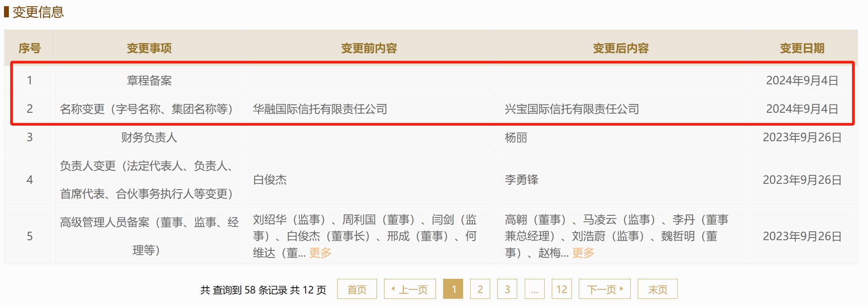The image size is (868, 305).
Task: Click the 刘绍华（监事） text in row 5
Action: (292, 219)
